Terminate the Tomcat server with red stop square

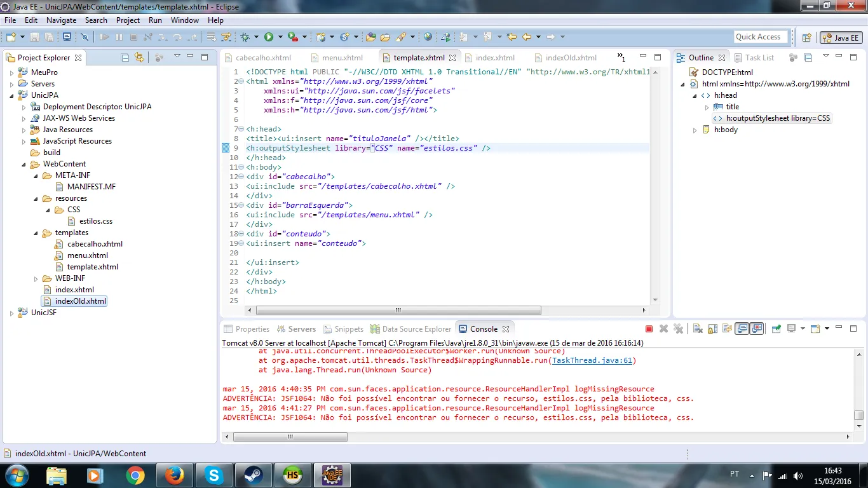point(649,329)
